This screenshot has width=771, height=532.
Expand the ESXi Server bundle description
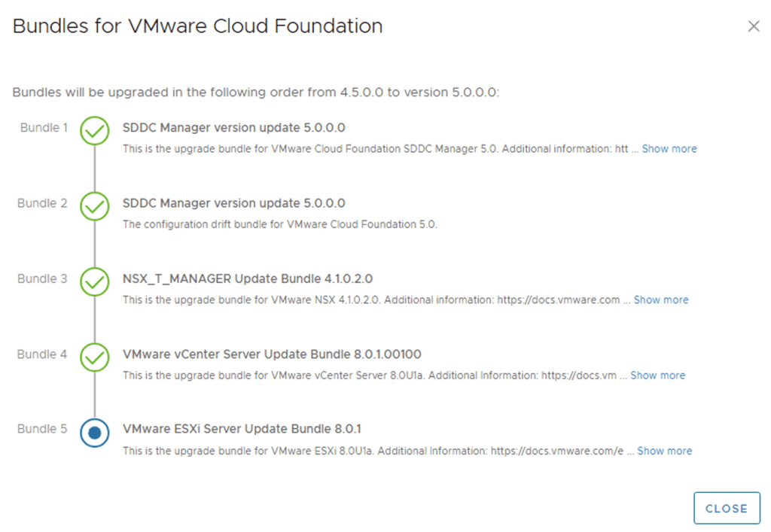pyautogui.click(x=664, y=451)
